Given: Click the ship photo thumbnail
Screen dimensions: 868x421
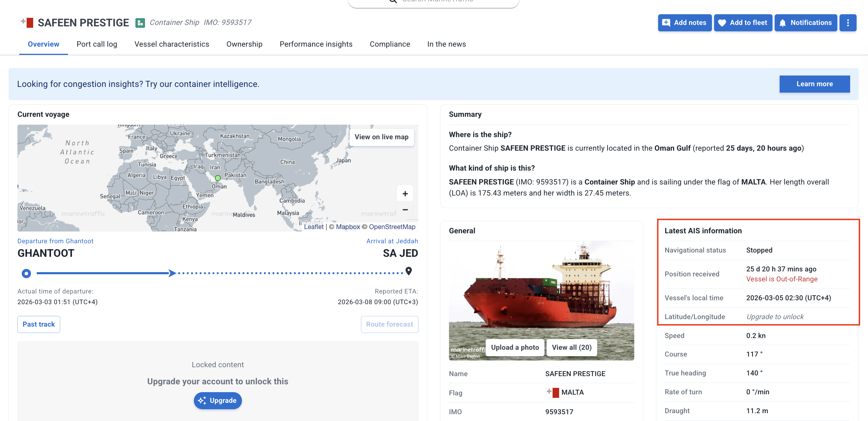Looking at the screenshot, I should pos(541,292).
